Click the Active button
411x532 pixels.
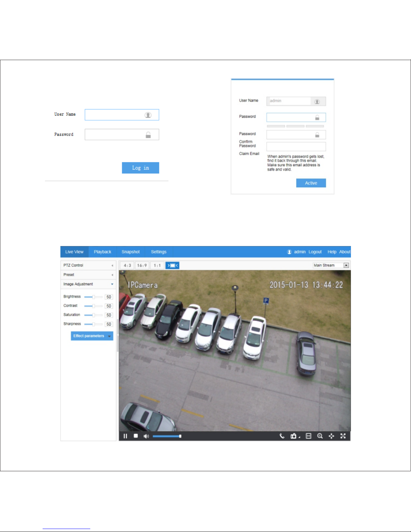[311, 183]
